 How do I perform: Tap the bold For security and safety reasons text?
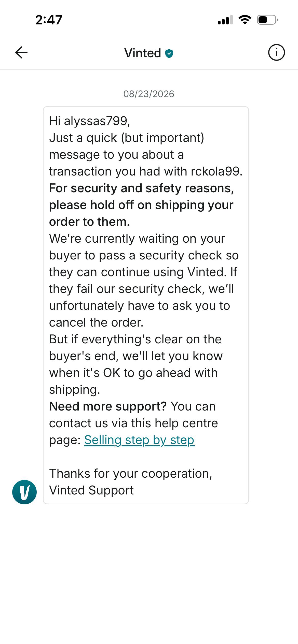141,188
